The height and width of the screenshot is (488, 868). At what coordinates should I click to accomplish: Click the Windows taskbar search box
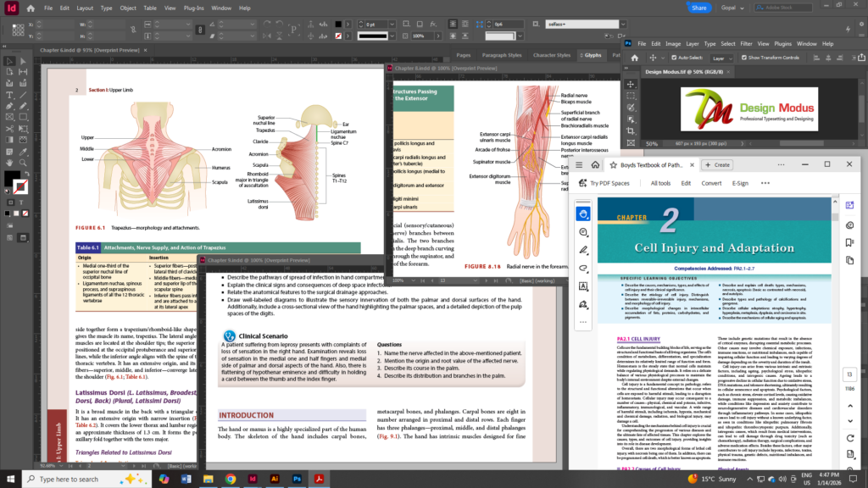click(x=86, y=480)
